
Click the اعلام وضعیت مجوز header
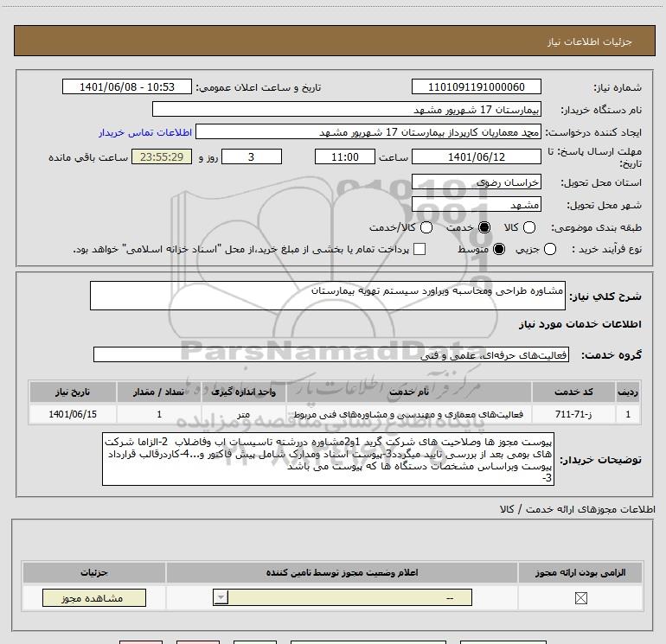[342, 572]
